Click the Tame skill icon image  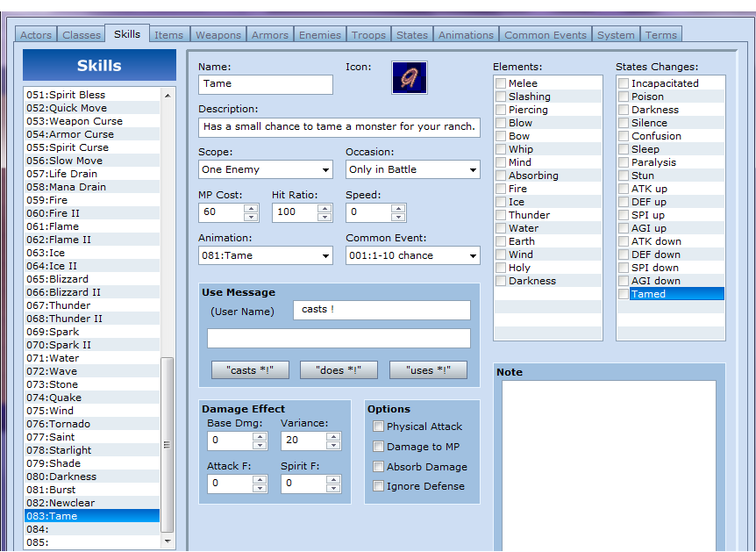click(410, 78)
